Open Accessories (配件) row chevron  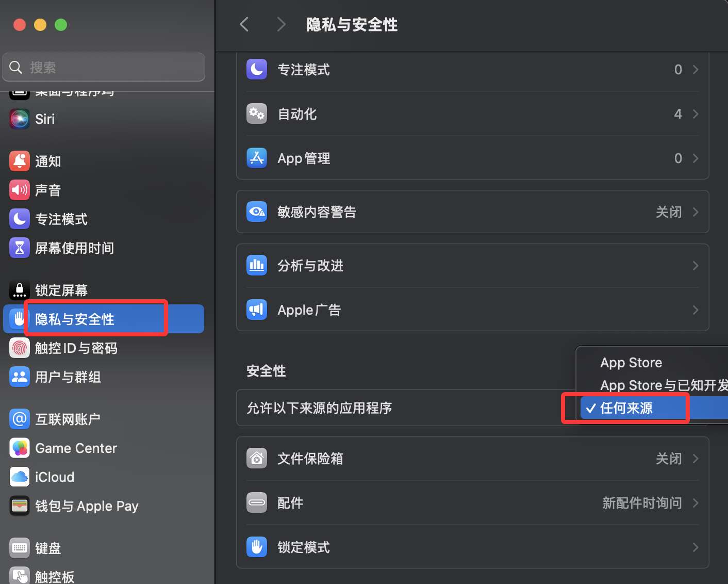point(696,503)
